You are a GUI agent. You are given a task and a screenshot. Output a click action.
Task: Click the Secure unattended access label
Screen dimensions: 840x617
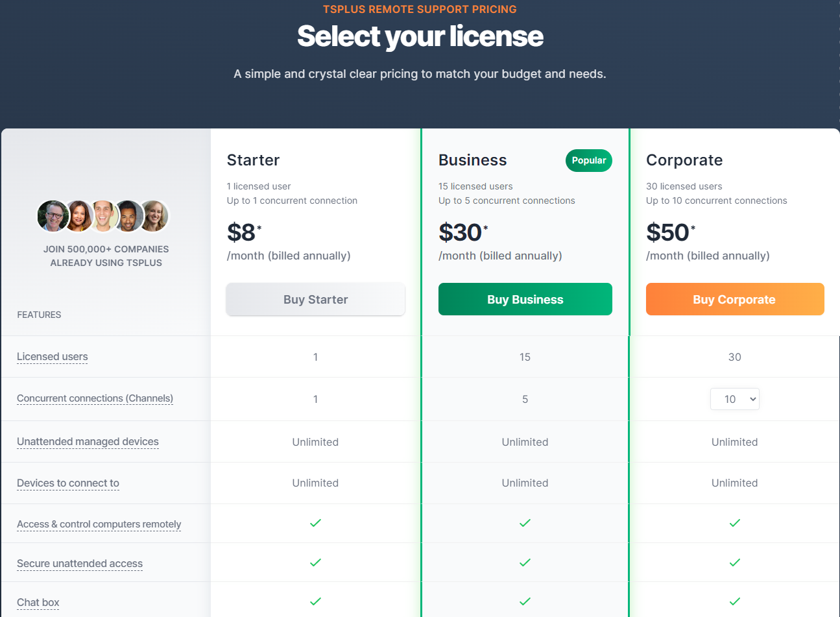click(x=80, y=564)
